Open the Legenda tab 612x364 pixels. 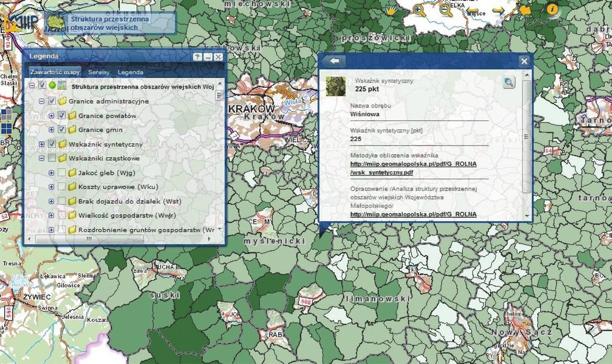[130, 72]
